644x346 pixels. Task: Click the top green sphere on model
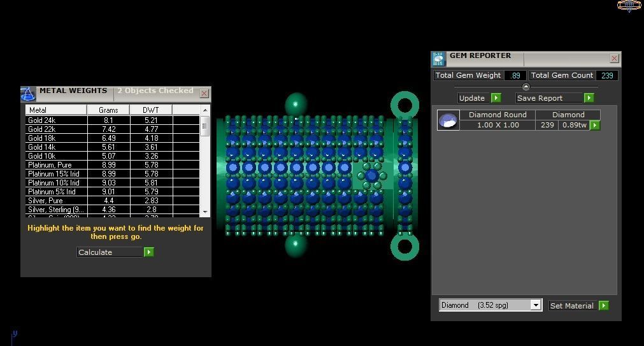(x=296, y=104)
